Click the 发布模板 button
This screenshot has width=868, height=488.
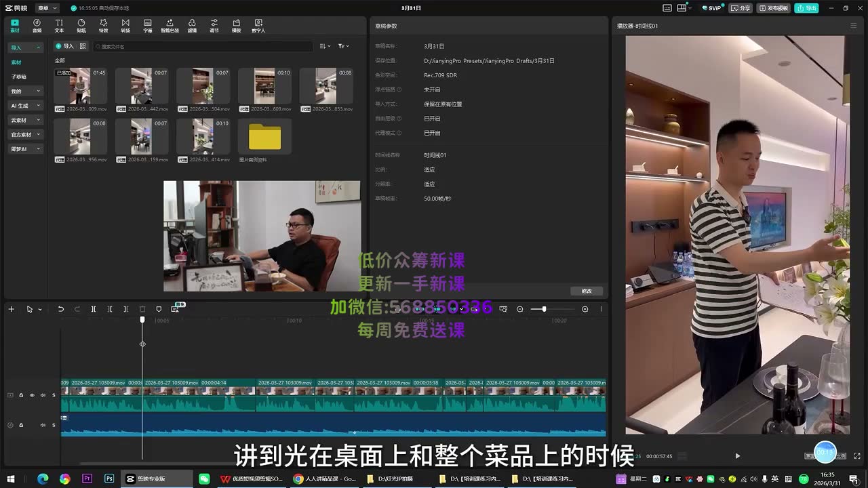click(774, 8)
